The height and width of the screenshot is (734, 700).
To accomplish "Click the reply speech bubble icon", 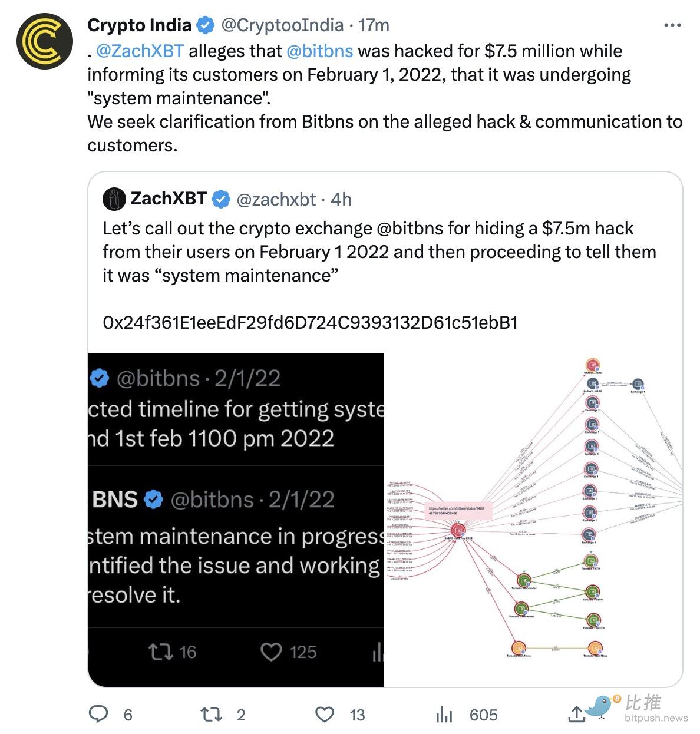I will point(98,714).
